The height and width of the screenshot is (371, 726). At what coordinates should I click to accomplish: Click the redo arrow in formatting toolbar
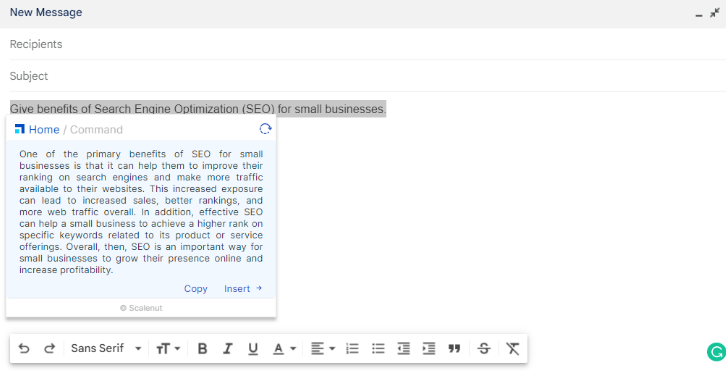click(50, 348)
